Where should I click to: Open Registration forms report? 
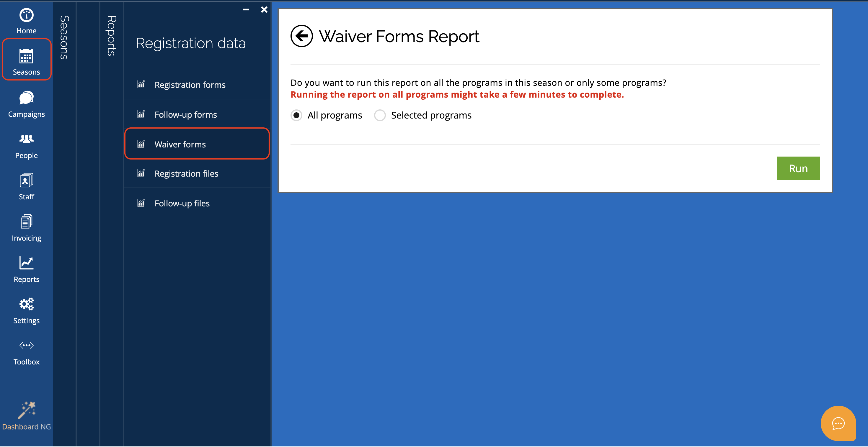point(190,85)
